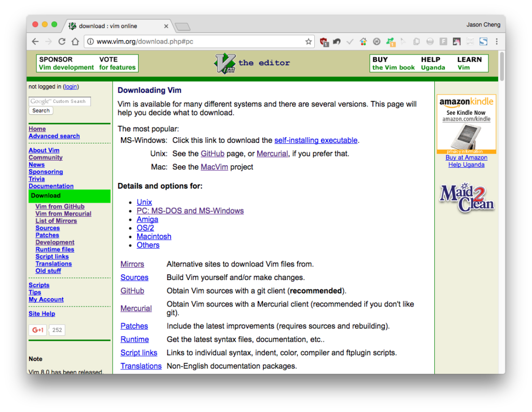This screenshot has width=532, height=412.
Task: Open Old stuff in sidebar
Action: click(x=48, y=271)
